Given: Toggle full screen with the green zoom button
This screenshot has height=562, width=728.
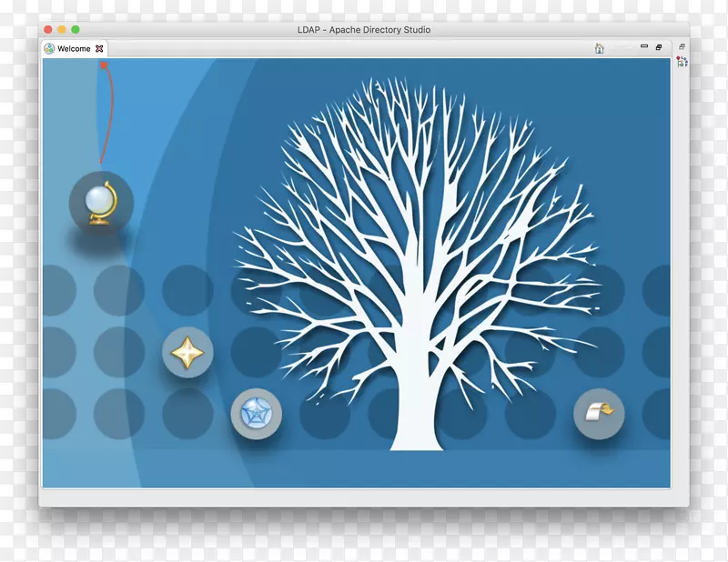Looking at the screenshot, I should tap(74, 28).
